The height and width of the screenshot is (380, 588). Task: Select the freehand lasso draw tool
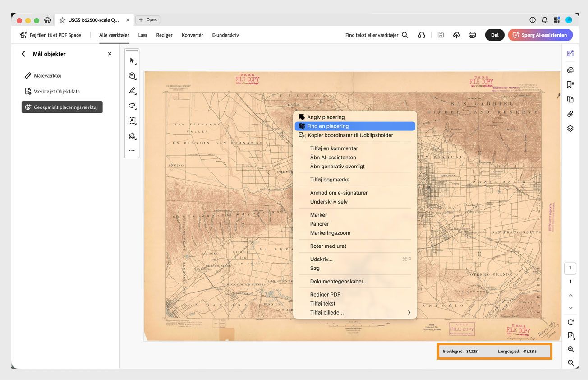coord(132,106)
